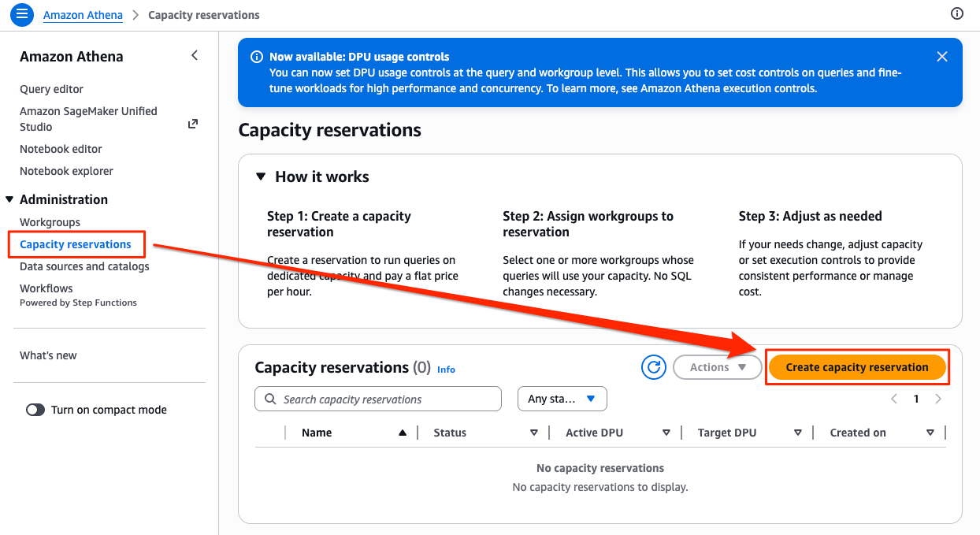Viewport: 980px width, 535px height.
Task: Click the Target DPU column header
Action: [x=727, y=433]
